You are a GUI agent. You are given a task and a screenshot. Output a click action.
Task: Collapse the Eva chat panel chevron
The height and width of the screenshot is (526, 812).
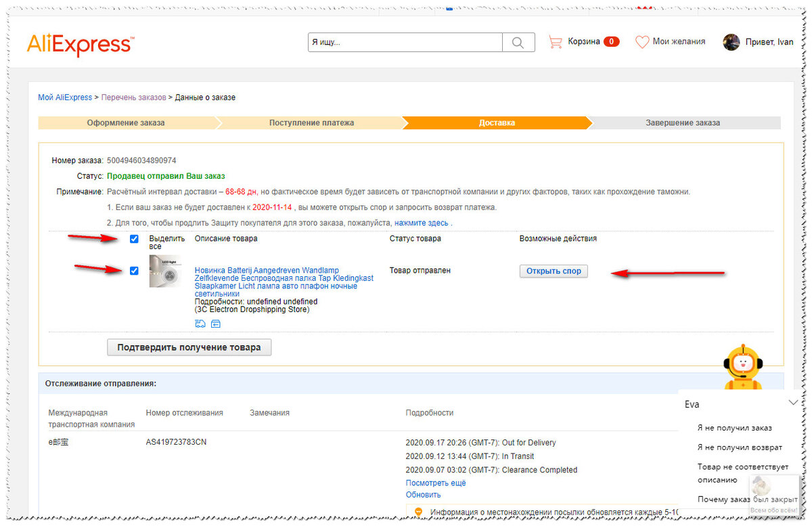coord(793,403)
